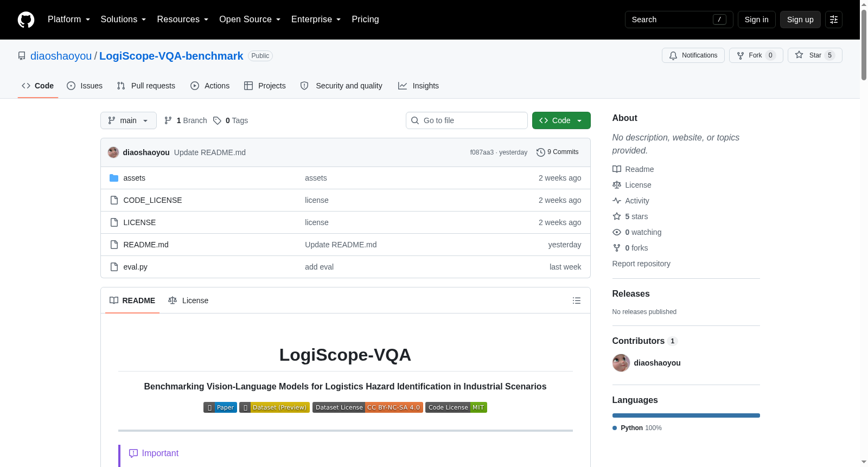Click the repository icon before diaoshaoyou
The height and width of the screenshot is (467, 868).
tap(22, 56)
